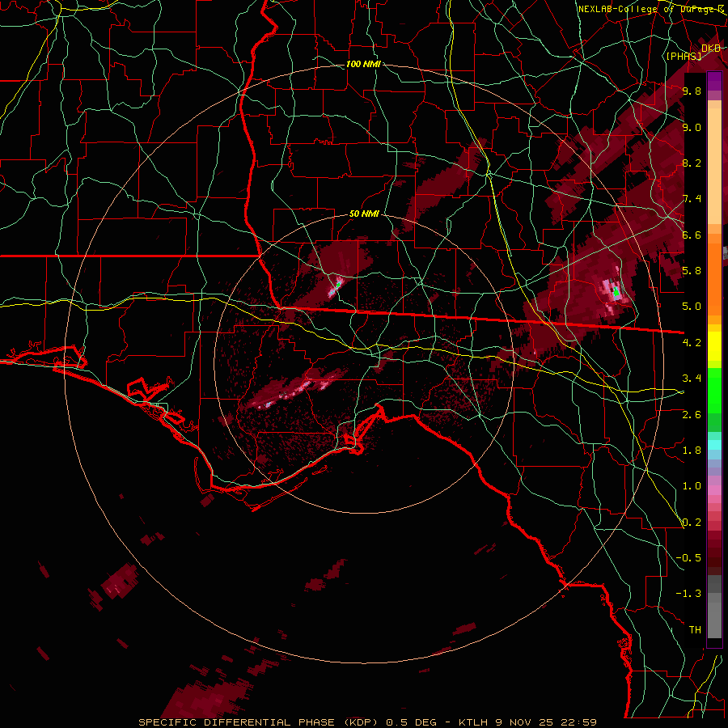Click the Specific Differential Phase KTLH caption

click(x=368, y=722)
